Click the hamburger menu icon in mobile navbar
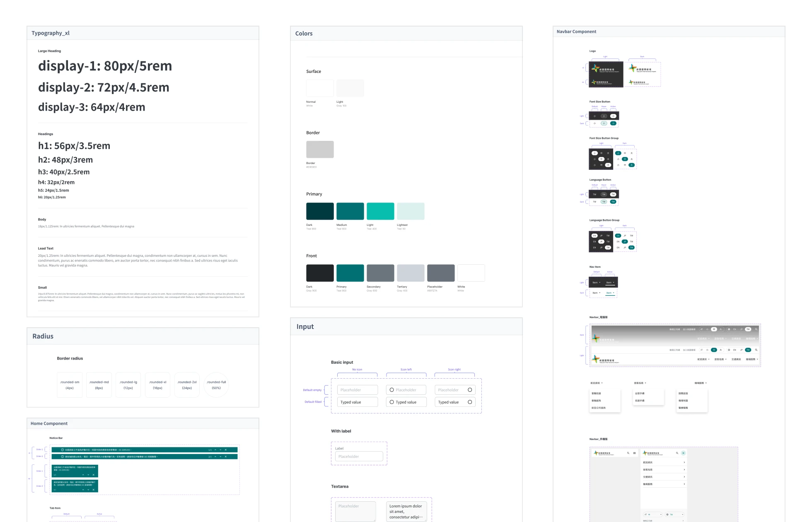Image resolution: width=812 pixels, height=522 pixels. 634,453
